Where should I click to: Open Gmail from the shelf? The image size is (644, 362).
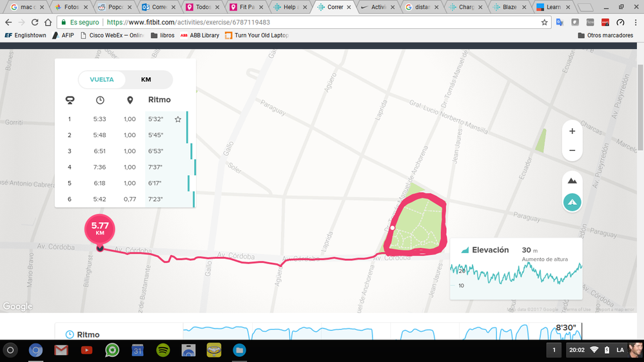pos(61,350)
